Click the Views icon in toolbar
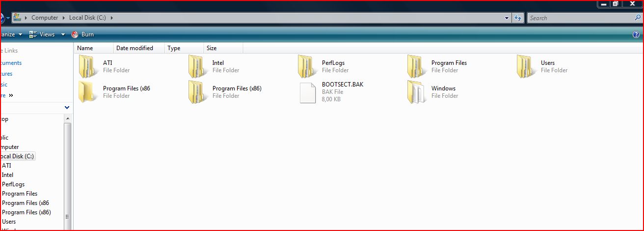Image resolution: width=644 pixels, height=231 pixels. tap(33, 34)
